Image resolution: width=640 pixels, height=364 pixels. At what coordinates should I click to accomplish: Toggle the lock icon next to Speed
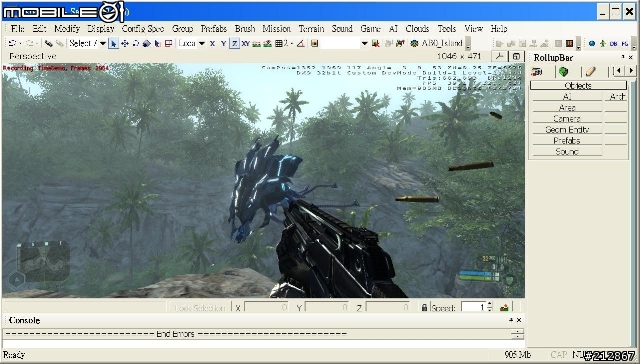point(424,308)
